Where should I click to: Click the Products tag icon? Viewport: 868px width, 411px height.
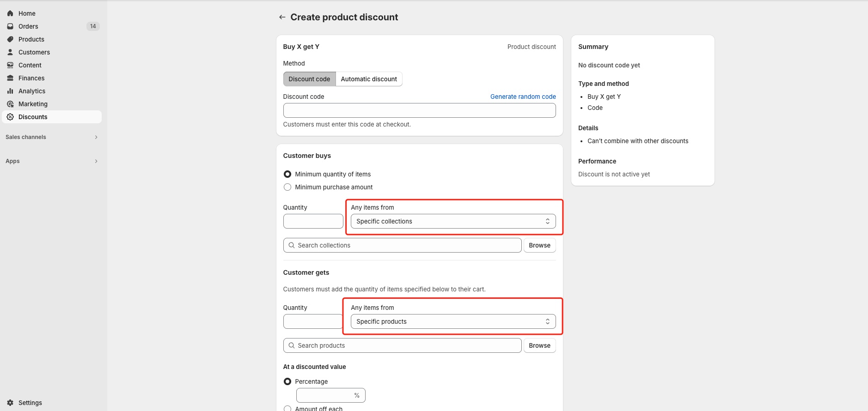pyautogui.click(x=10, y=39)
